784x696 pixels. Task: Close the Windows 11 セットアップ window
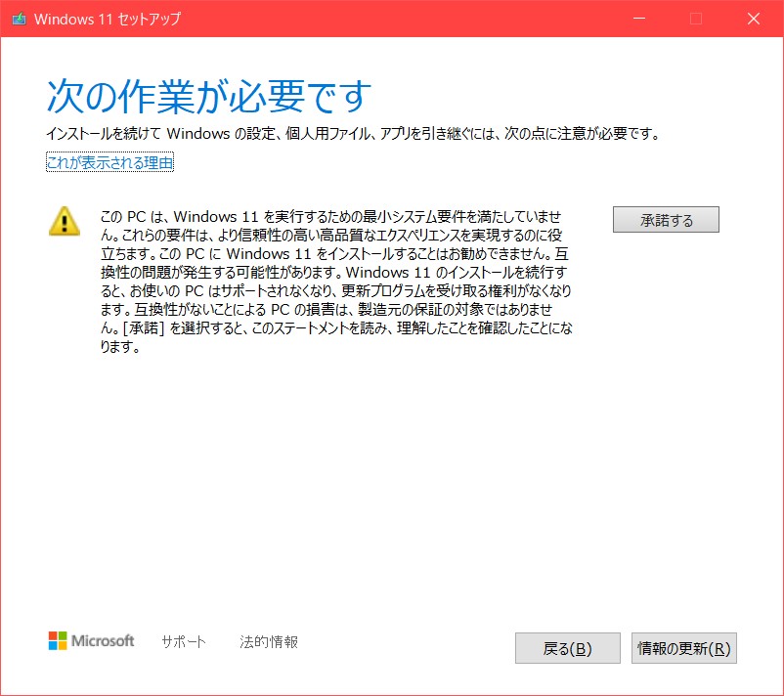754,19
